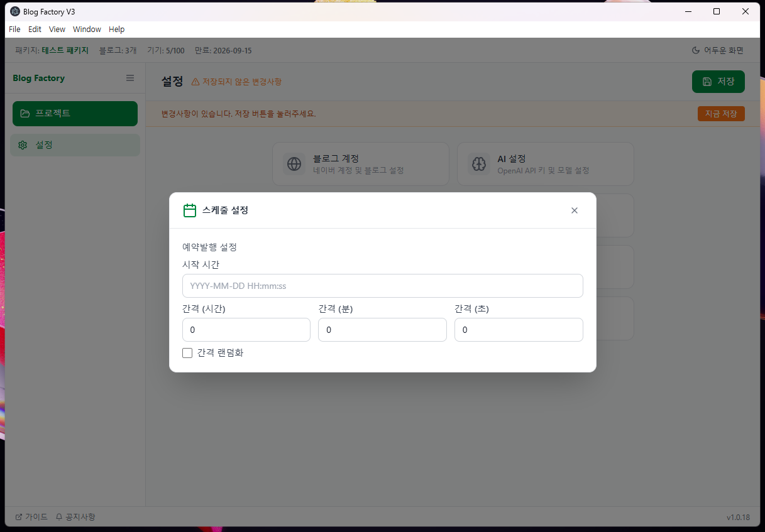Image resolution: width=765 pixels, height=532 pixels.
Task: Click the green 저장 save button
Action: [x=718, y=81]
